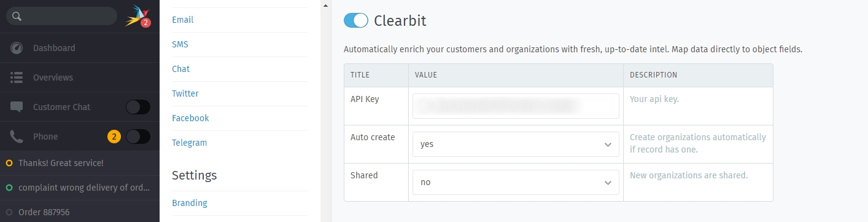Click the green ticket state circle beside complaint wrong delivery
This screenshot has height=222, width=868.
pyautogui.click(x=9, y=188)
